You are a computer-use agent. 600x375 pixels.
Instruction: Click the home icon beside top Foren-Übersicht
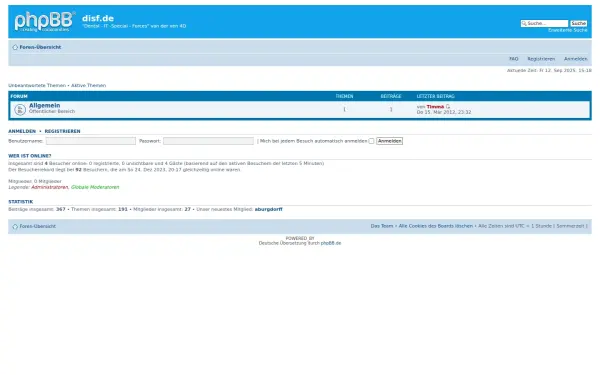click(15, 47)
